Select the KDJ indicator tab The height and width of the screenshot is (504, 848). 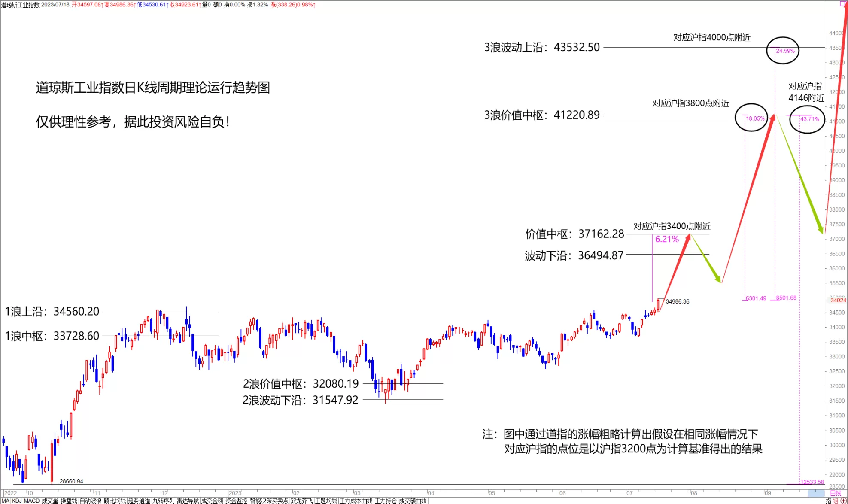click(17, 501)
